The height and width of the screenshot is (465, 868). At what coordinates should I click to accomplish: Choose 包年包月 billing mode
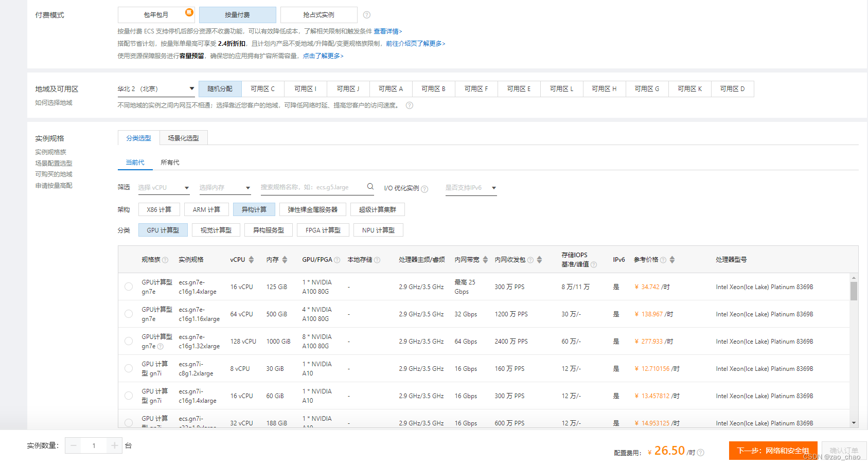[156, 15]
